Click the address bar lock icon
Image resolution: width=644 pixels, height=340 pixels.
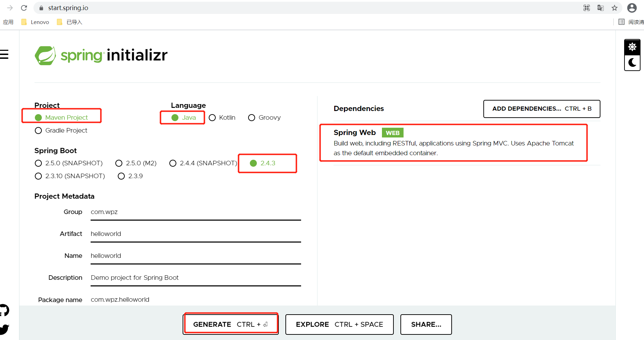(x=41, y=8)
